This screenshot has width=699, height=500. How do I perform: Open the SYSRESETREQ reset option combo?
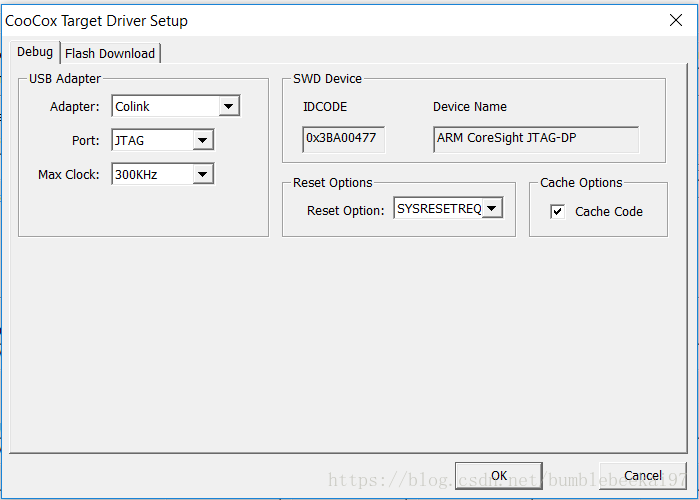(x=448, y=208)
